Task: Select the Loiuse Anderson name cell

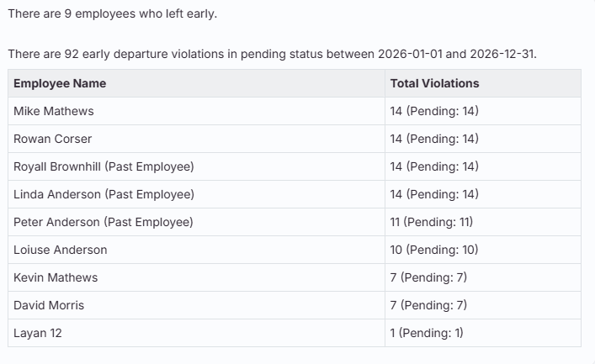Action: coord(196,250)
